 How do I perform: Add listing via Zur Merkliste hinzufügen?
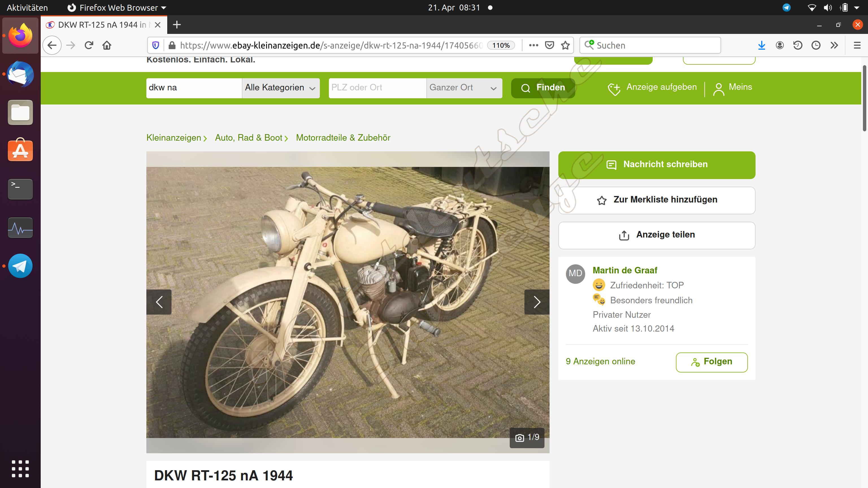click(x=657, y=200)
